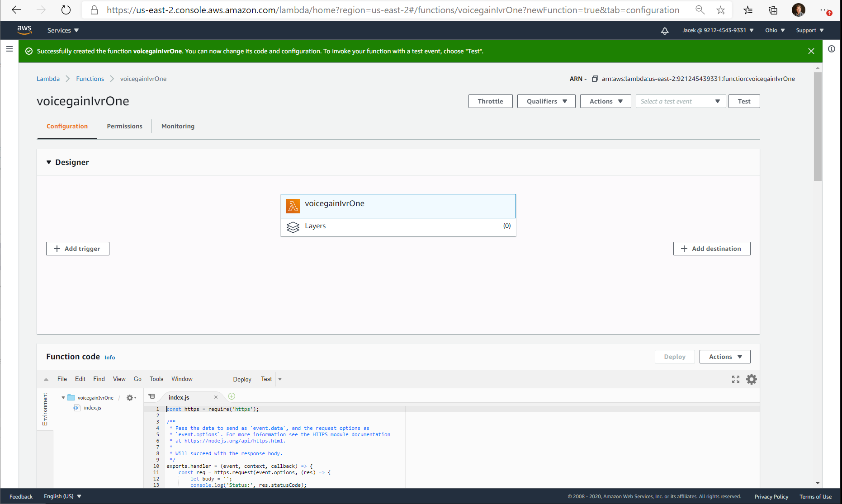Open the favorites list icon
Screen dimensions: 842x504
coord(748,10)
